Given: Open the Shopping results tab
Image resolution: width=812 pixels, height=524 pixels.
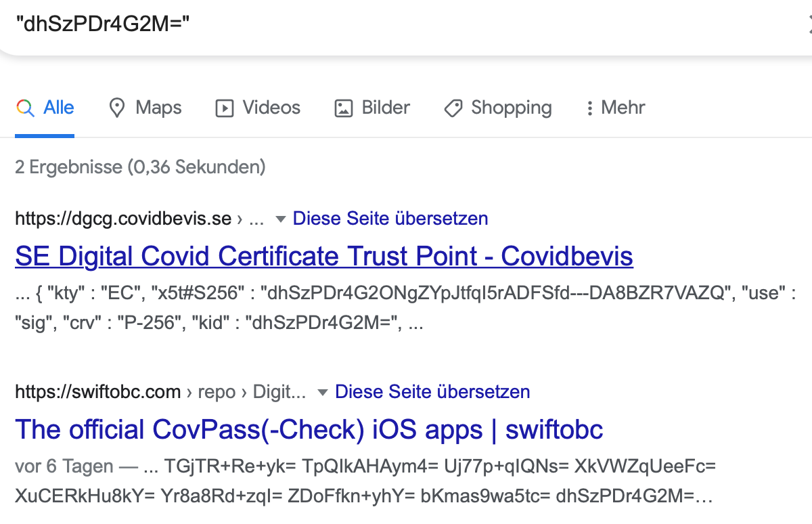Looking at the screenshot, I should (498, 108).
